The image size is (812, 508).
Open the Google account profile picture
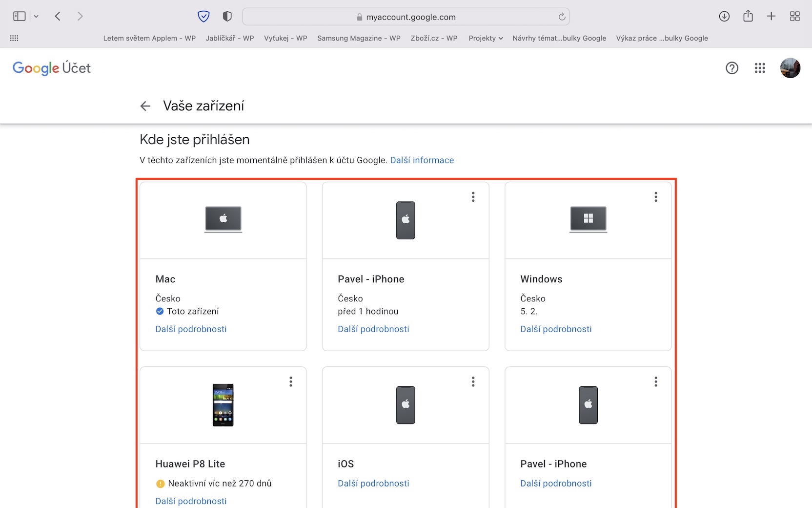(x=790, y=68)
